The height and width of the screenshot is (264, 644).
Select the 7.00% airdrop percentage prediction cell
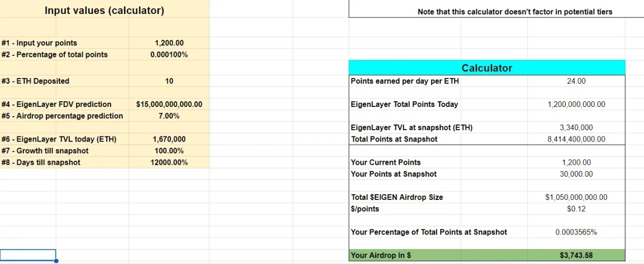pos(169,116)
